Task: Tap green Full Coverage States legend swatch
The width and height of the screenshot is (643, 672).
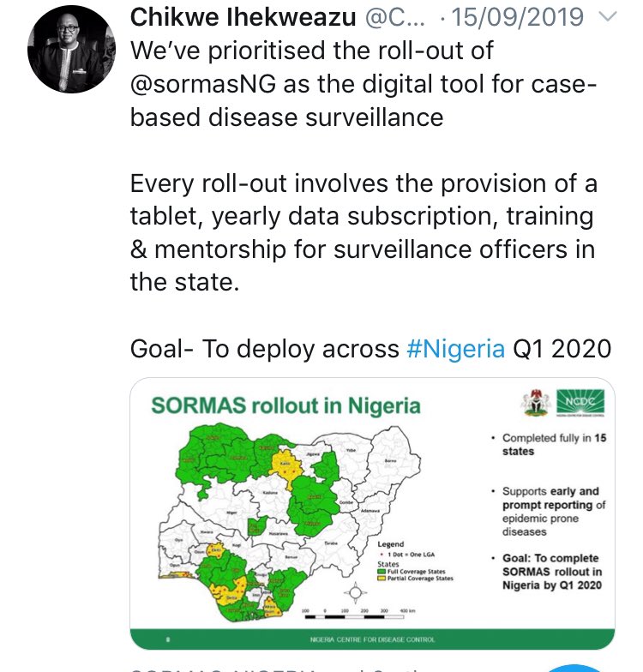Action: coord(381,572)
